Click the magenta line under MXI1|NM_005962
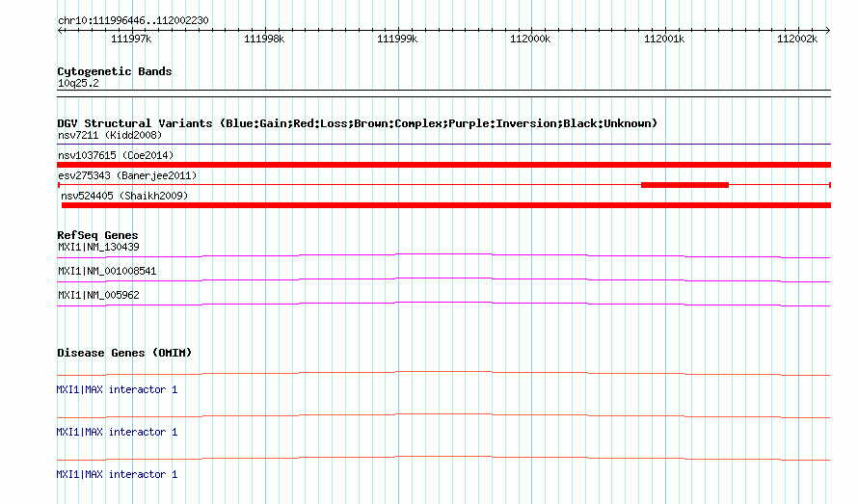 tap(443, 304)
